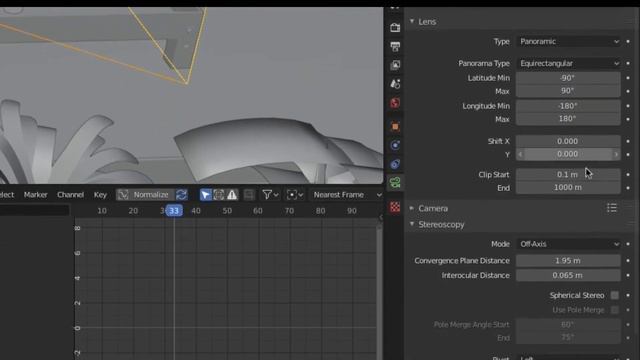Open the Marker menu
The image size is (640, 360).
coord(36,195)
